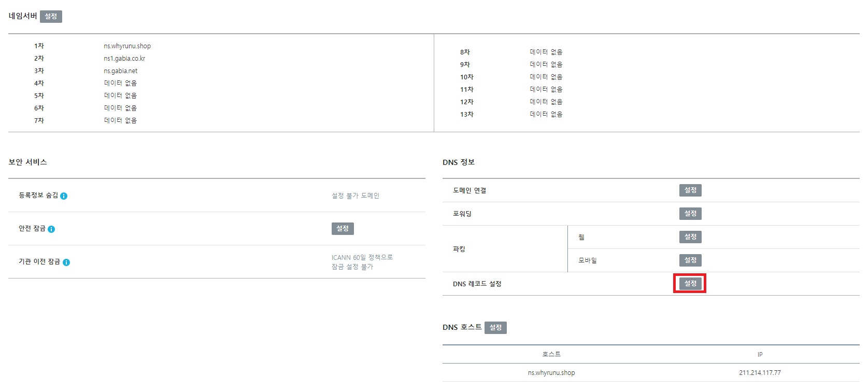Select IP address 211.214.117.77
Screen dimensions: 868x390
[760, 373]
